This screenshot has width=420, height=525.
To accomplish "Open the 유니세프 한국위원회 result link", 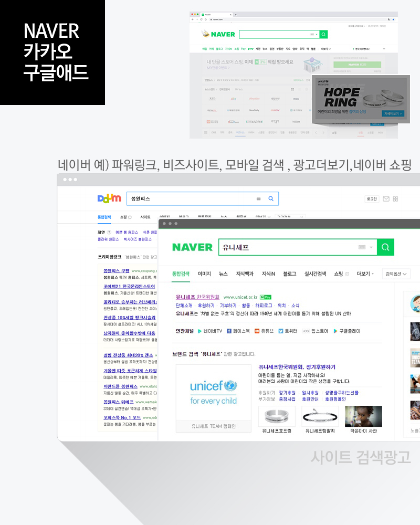I will [x=197, y=297].
